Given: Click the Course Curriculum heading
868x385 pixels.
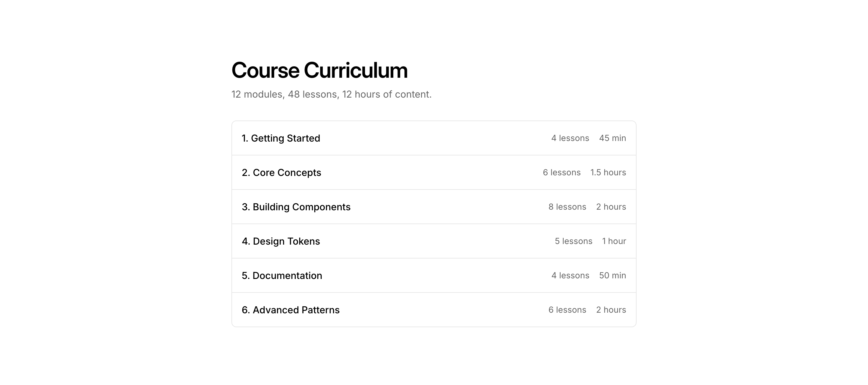Looking at the screenshot, I should click(319, 70).
